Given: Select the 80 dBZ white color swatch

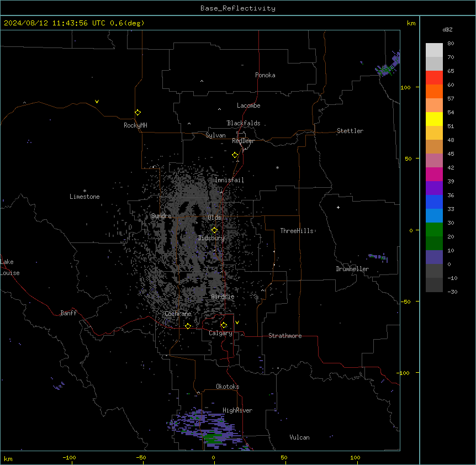Looking at the screenshot, I should tap(434, 50).
